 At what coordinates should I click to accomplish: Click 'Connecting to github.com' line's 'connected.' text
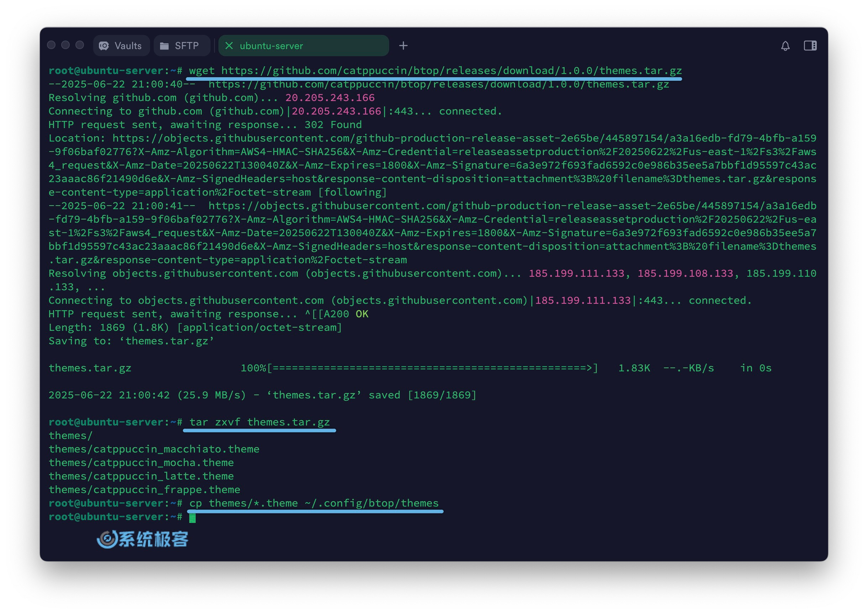470,111
